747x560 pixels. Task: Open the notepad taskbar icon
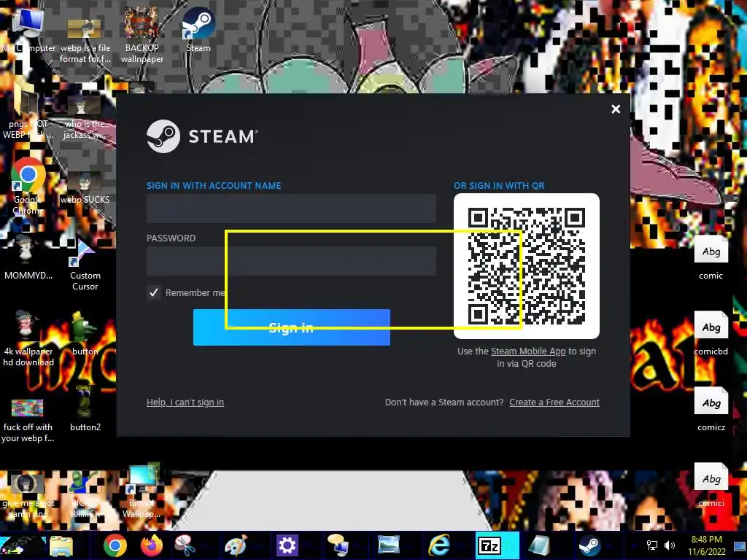[x=539, y=545]
